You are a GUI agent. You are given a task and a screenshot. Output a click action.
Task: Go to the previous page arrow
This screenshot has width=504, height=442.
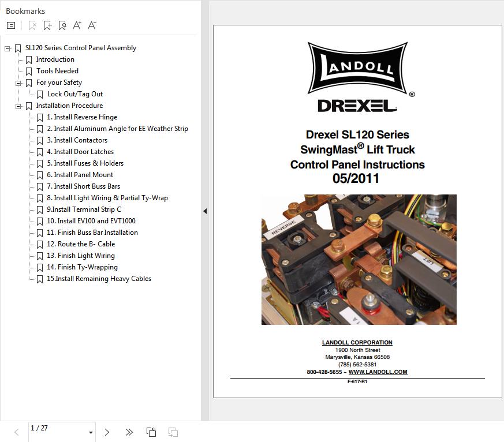pyautogui.click(x=17, y=432)
